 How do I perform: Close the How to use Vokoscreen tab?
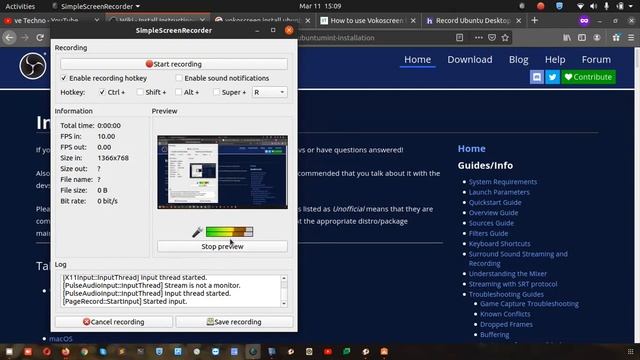[x=413, y=20]
